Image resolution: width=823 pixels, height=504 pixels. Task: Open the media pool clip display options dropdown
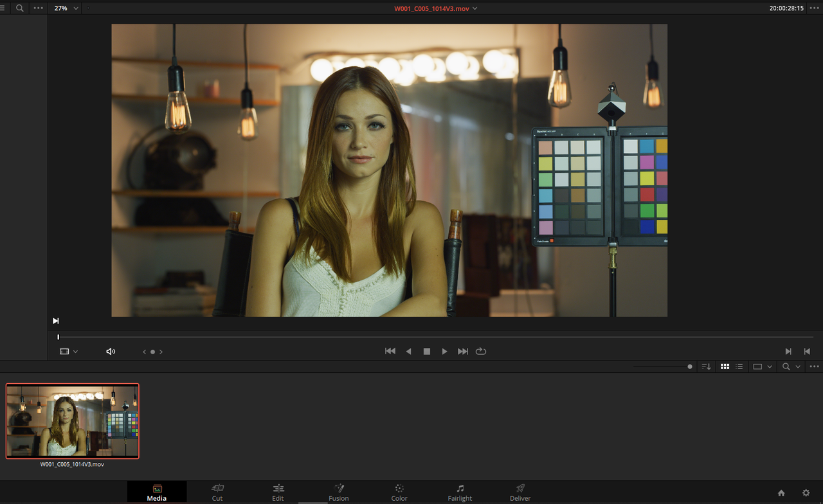click(x=763, y=366)
